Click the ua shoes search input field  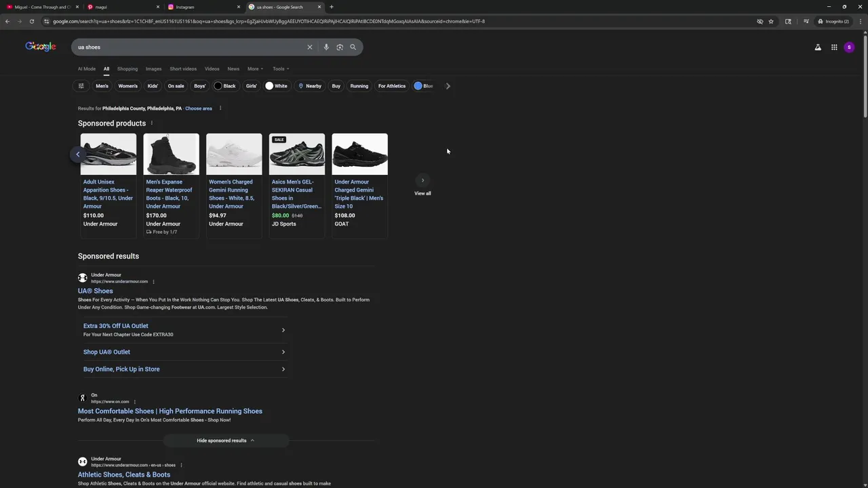click(x=190, y=47)
